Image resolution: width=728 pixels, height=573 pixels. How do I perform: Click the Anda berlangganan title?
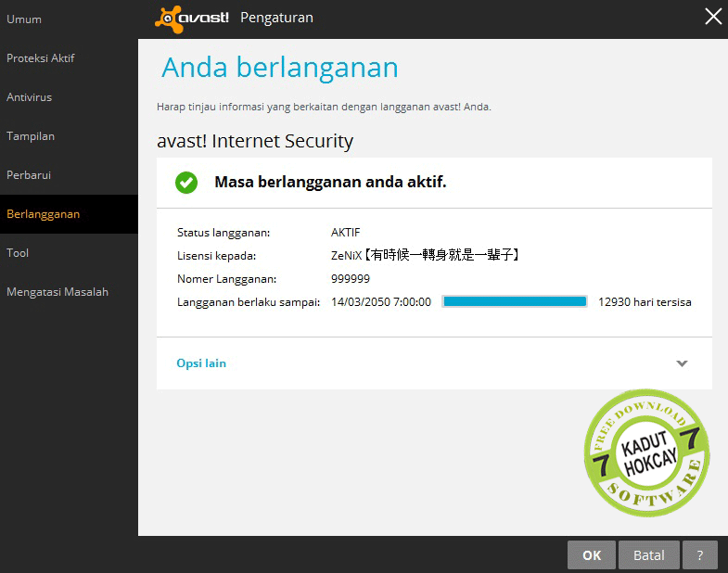[280, 68]
